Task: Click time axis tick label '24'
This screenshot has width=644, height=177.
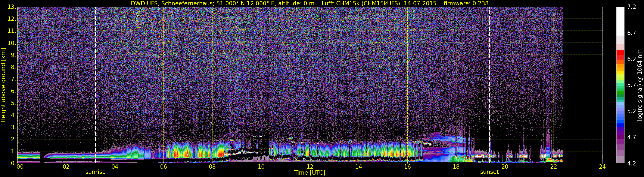Action: tap(602, 166)
